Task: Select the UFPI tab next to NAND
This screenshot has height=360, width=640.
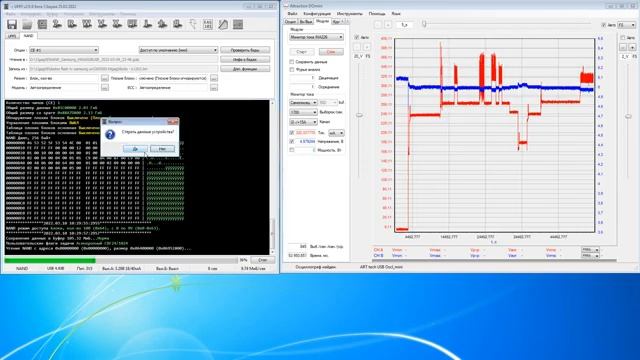Action: click(12, 36)
